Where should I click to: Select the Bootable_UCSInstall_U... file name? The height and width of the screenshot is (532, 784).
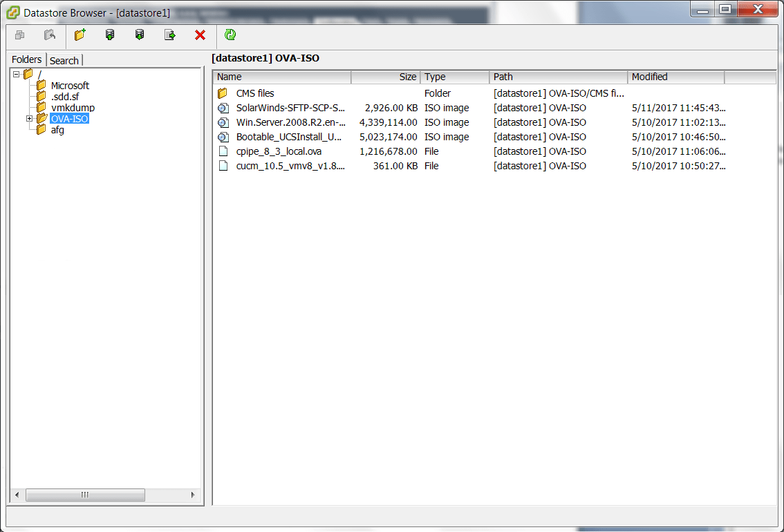click(x=289, y=137)
